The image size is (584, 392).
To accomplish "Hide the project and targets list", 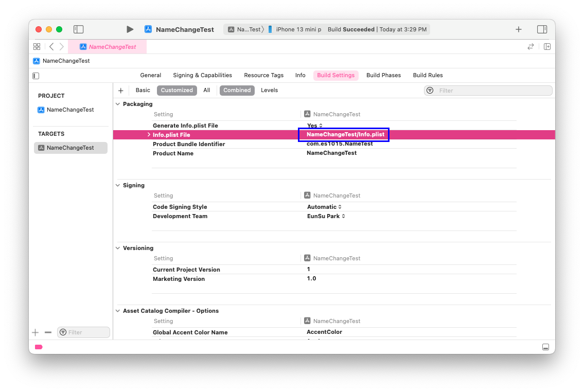I will 36,76.
